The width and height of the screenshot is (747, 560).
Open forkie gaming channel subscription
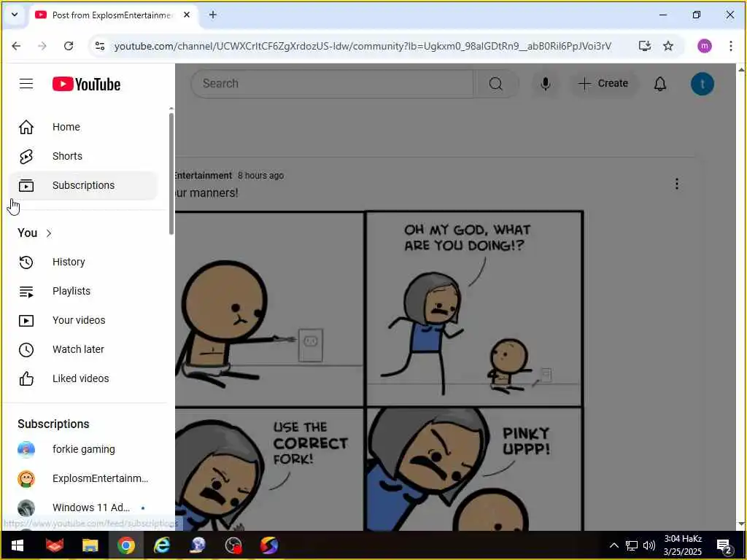click(x=83, y=449)
